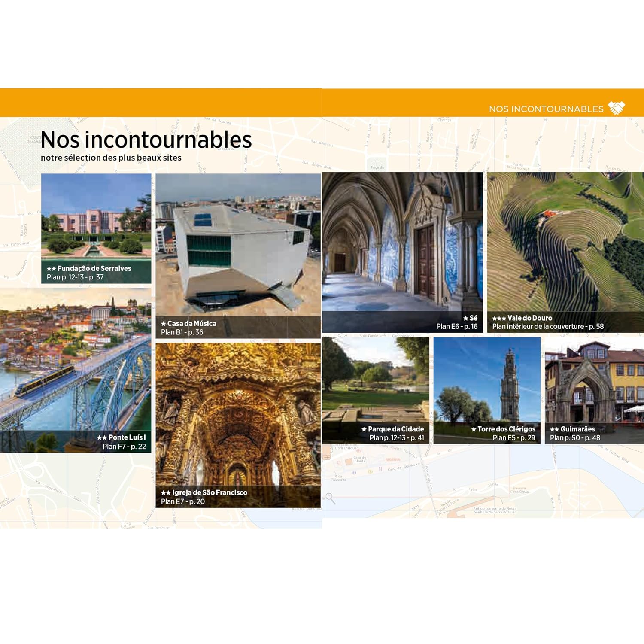Click the handshake icon in orange header
644x644 pixels.
[617, 108]
